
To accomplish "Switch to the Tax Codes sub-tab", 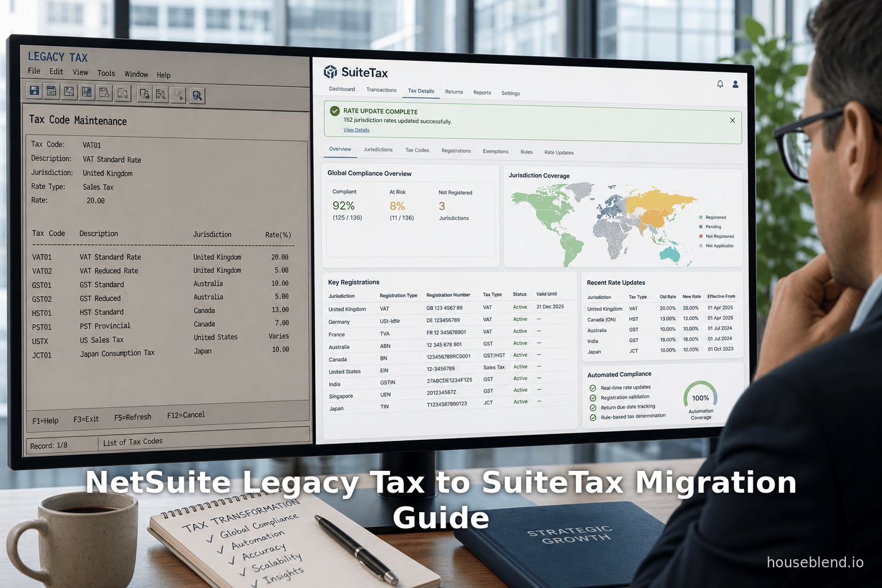I will pos(417,150).
